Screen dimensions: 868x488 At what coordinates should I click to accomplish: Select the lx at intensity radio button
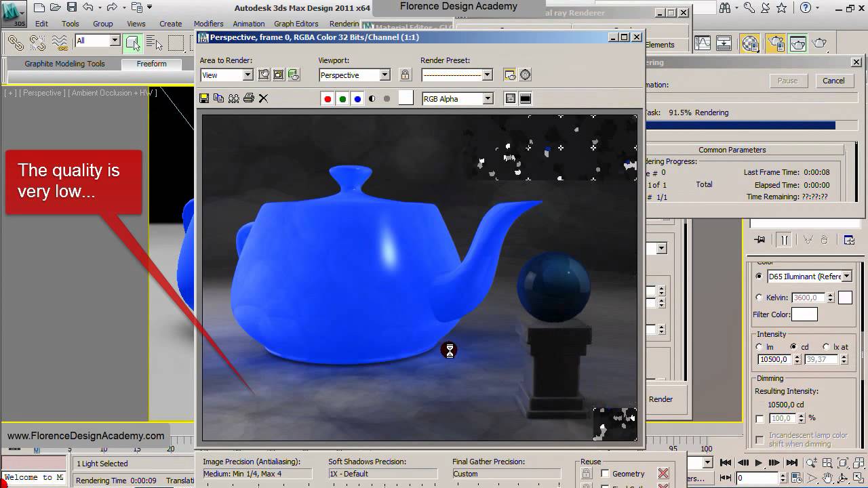[x=826, y=347]
